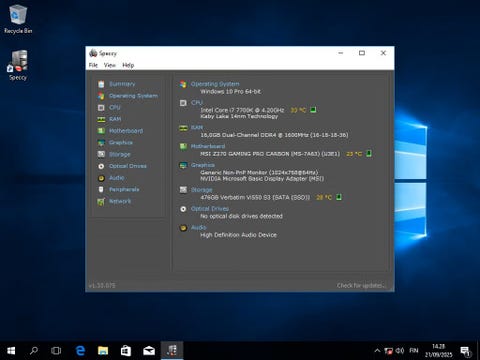View the Storage sidebar entry
The width and height of the screenshot is (480, 360).
[120, 154]
